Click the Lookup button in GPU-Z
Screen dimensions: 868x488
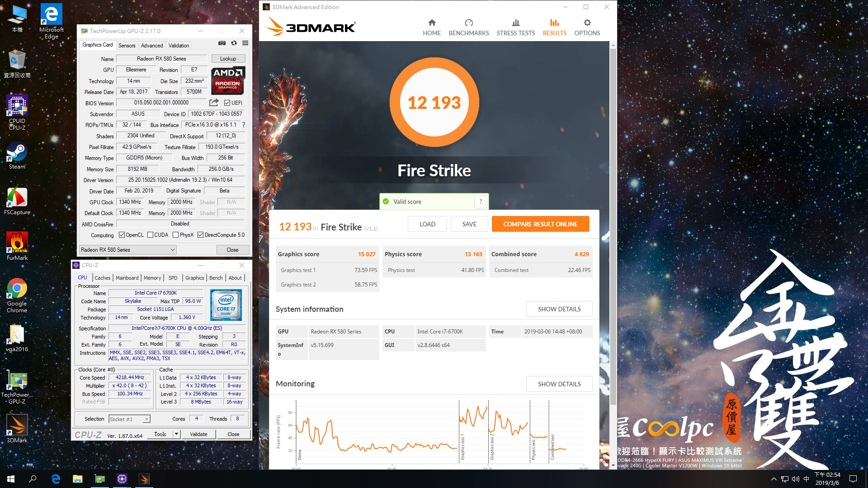pyautogui.click(x=228, y=59)
